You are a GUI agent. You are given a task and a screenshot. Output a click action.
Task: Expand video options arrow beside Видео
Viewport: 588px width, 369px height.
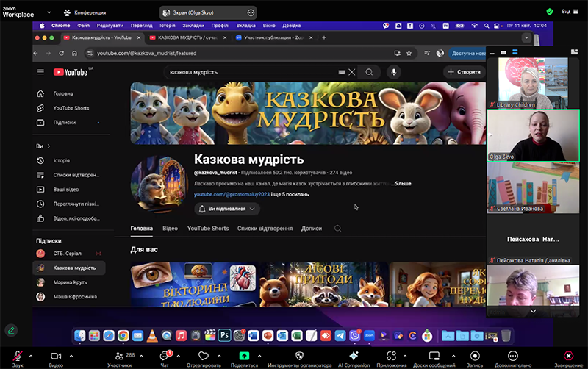pos(71,356)
